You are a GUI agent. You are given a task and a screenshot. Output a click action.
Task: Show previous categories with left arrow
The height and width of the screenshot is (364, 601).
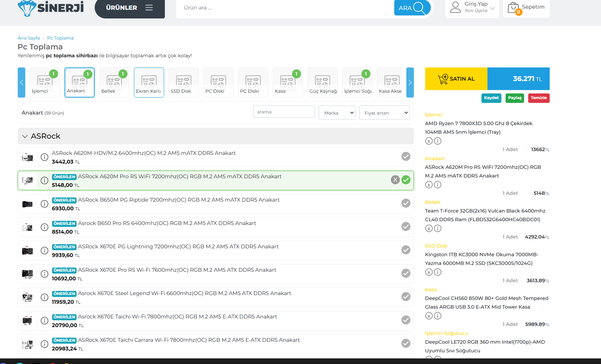22,83
